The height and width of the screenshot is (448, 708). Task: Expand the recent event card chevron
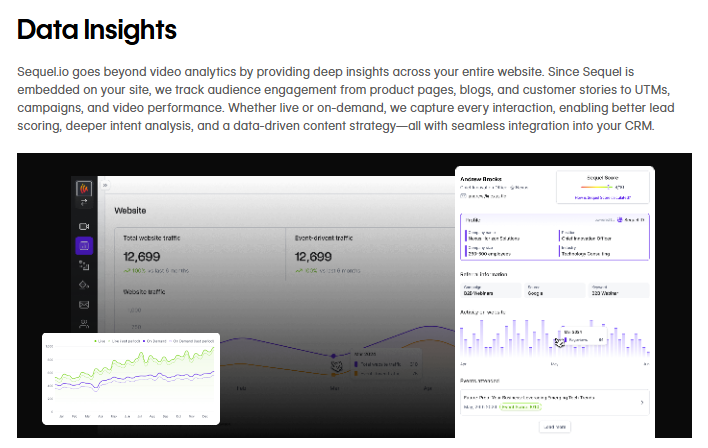[x=641, y=402]
